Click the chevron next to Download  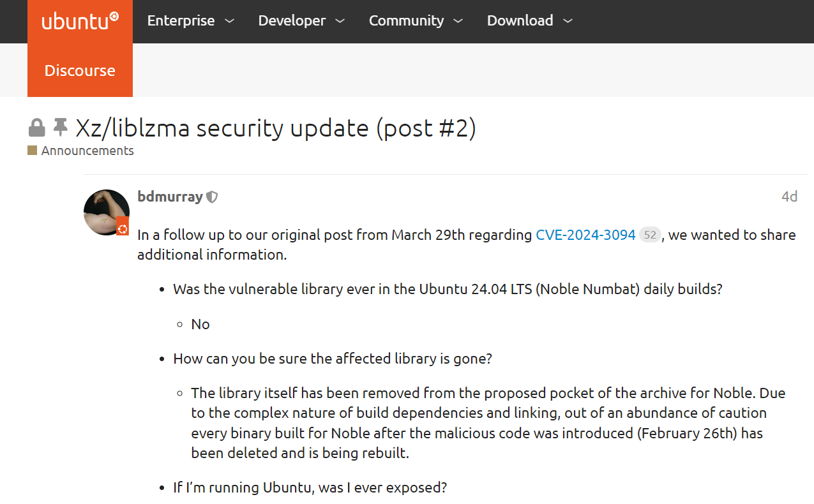[568, 21]
